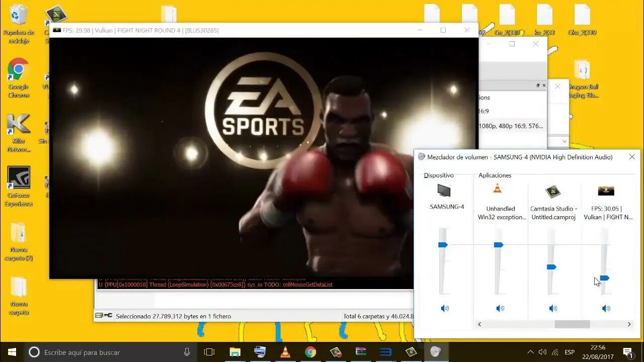
Task: Select the Gku_2(330 desktop file
Action: tap(583, 20)
